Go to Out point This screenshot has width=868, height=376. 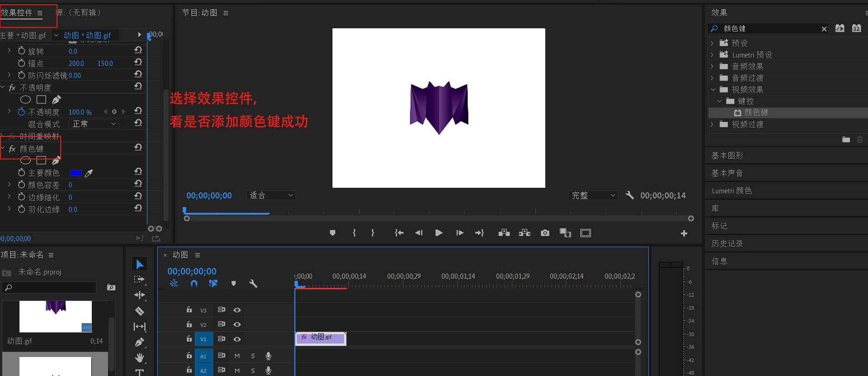click(x=479, y=233)
